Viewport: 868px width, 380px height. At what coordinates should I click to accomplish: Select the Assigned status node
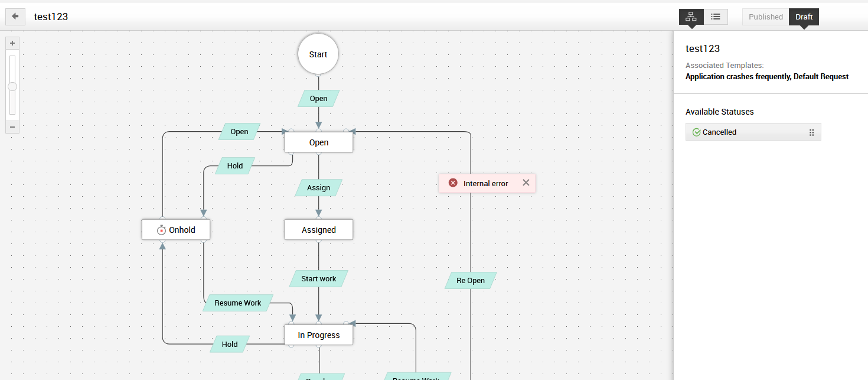(x=319, y=230)
